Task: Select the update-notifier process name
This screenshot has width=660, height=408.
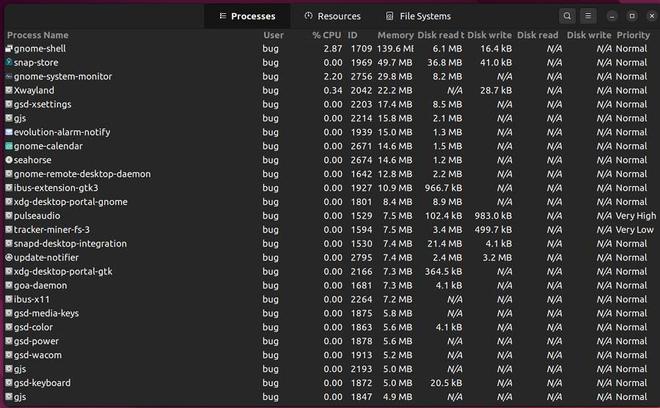Action: [x=46, y=257]
